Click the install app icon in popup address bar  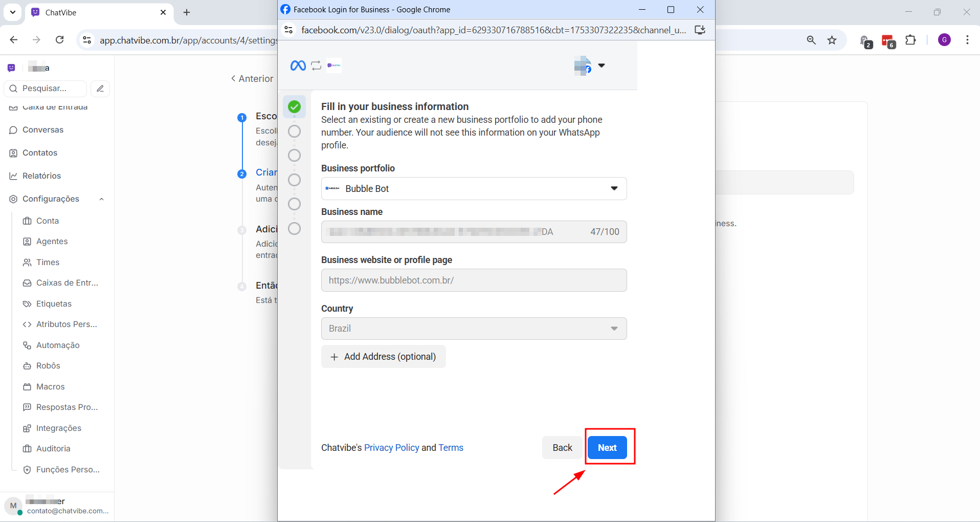coord(700,30)
